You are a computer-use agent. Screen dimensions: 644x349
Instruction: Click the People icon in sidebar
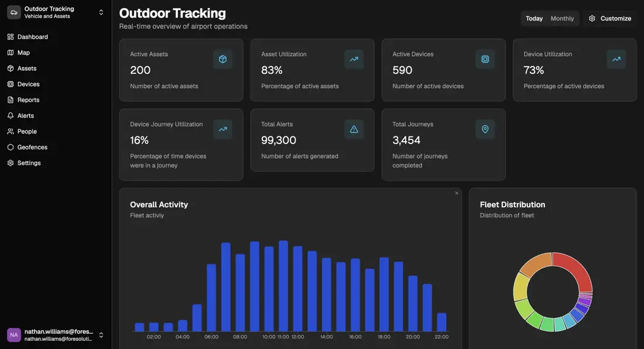pyautogui.click(x=11, y=131)
